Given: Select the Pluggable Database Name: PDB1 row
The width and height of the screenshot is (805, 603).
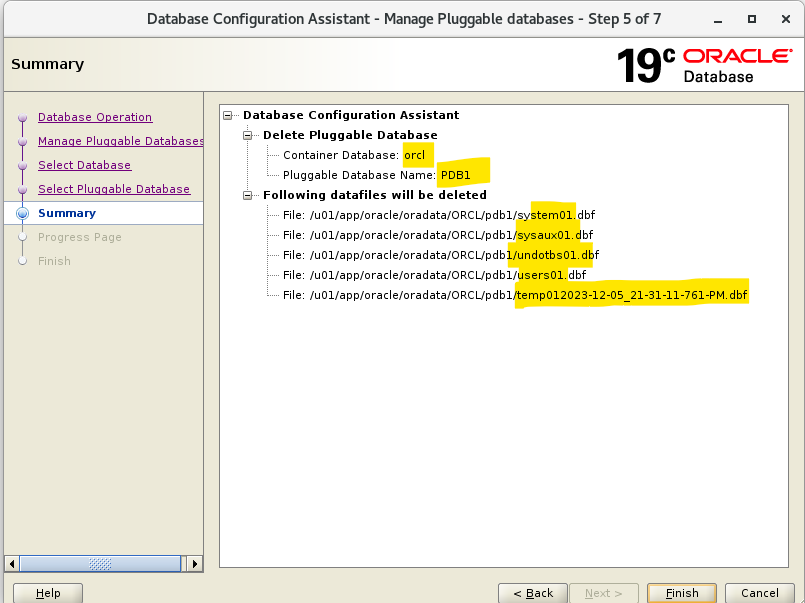Looking at the screenshot, I should pos(377,175).
